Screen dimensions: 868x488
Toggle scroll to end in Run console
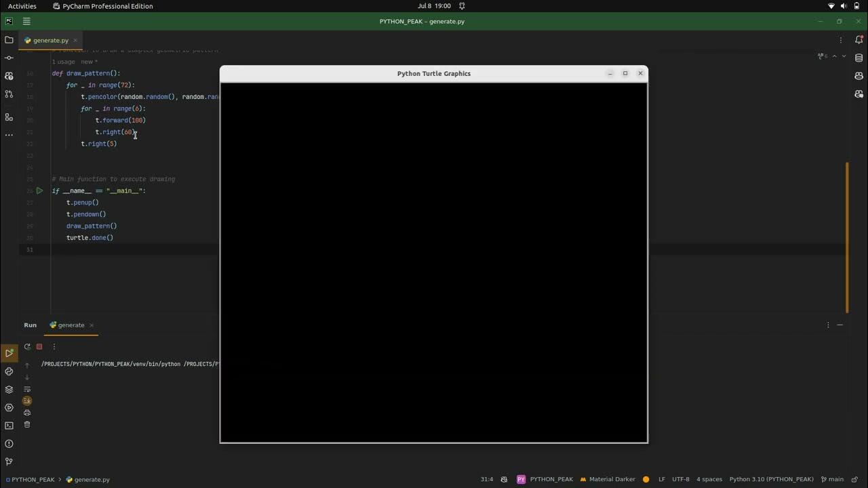point(27,401)
